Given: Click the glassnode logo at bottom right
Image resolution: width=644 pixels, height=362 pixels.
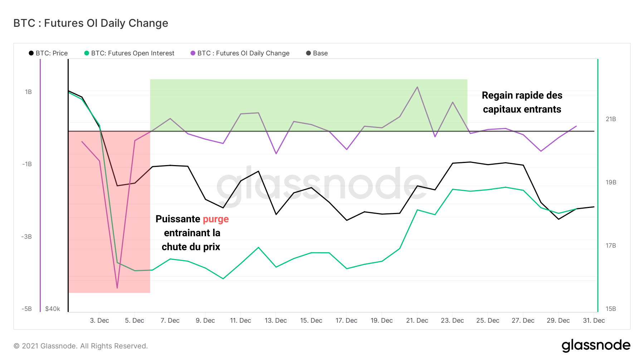Looking at the screenshot, I should (x=596, y=345).
